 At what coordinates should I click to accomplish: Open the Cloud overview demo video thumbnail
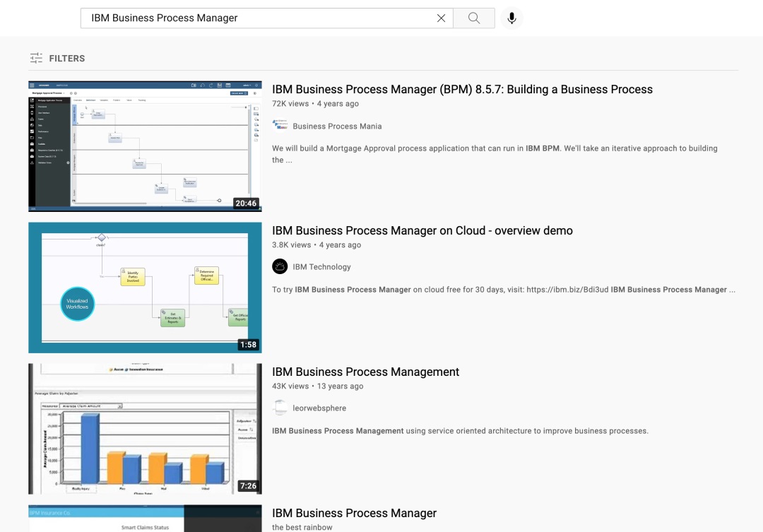click(145, 288)
